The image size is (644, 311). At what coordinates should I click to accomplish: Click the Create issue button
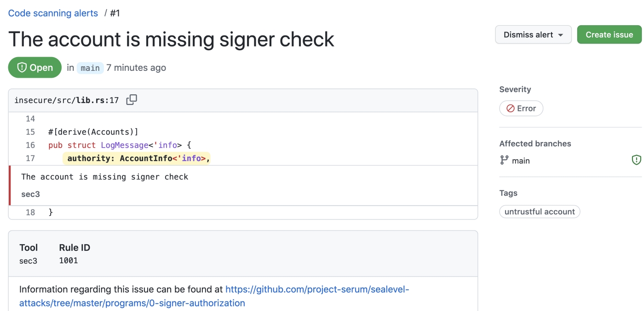[609, 35]
